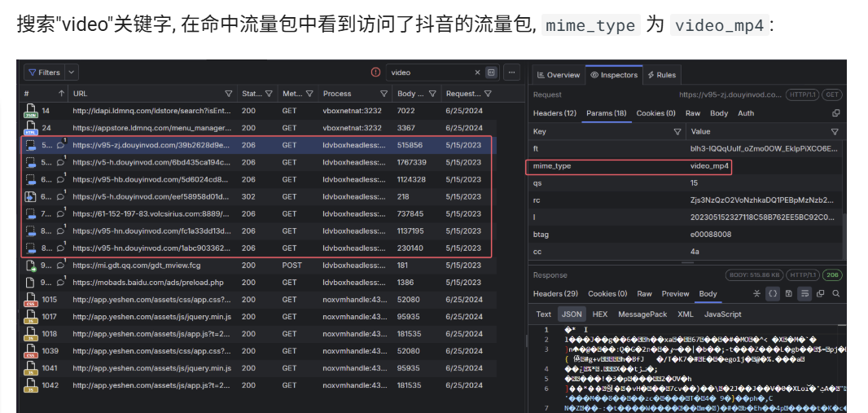The width and height of the screenshot is (868, 413).
Task: Click the comment icon on v95-zj.douyinvod.com row
Action: pos(61,146)
